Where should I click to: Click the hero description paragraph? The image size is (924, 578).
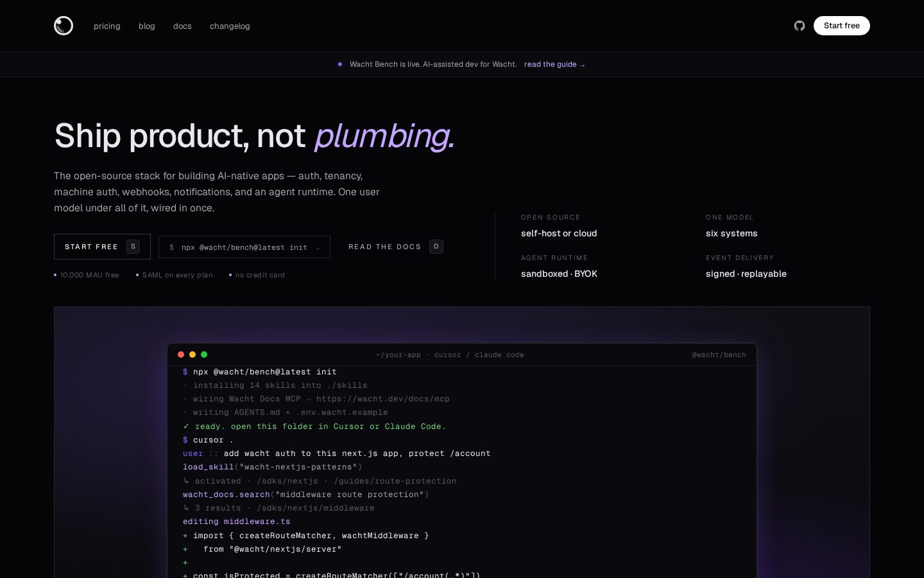(x=217, y=192)
